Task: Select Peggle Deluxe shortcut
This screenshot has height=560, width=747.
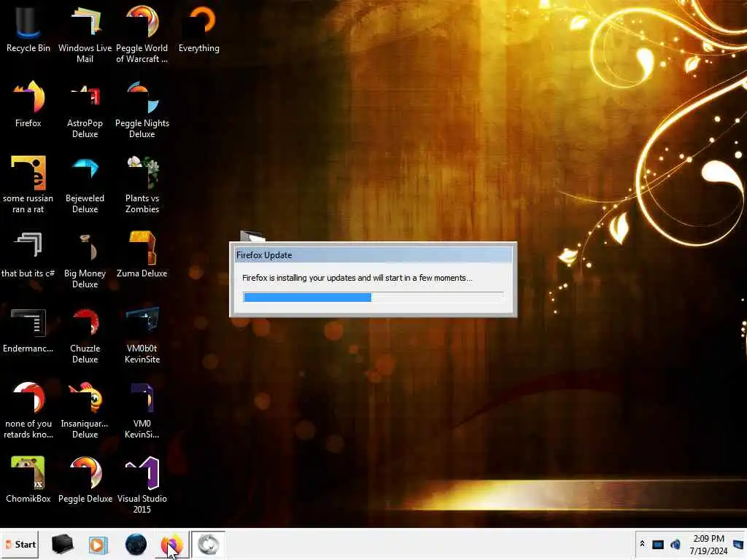Action: tap(85, 480)
